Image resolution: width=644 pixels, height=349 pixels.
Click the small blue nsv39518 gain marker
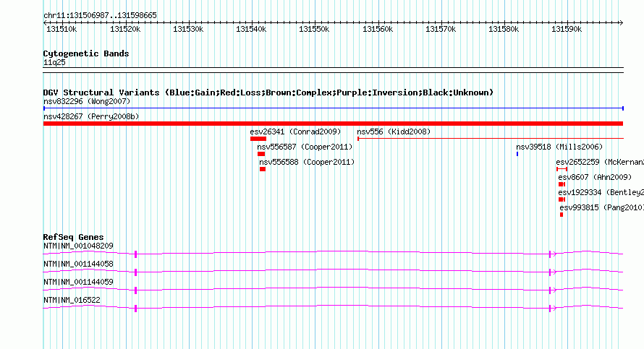pos(517,154)
